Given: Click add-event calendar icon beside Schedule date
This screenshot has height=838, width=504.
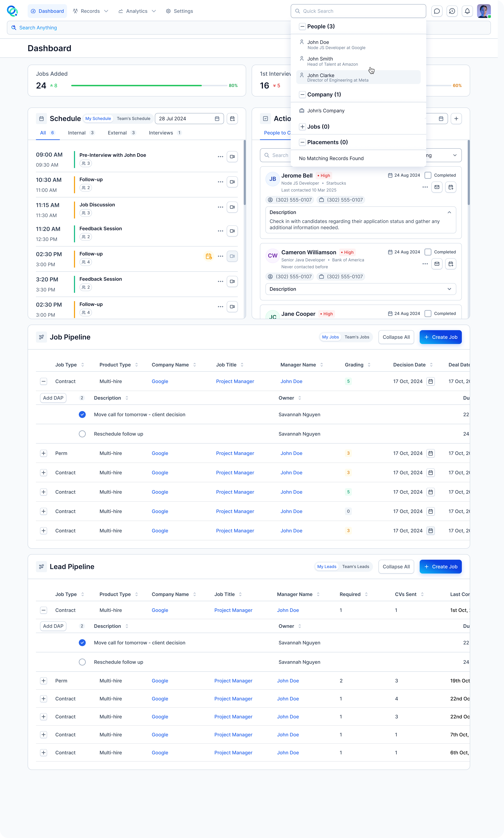Looking at the screenshot, I should point(232,118).
